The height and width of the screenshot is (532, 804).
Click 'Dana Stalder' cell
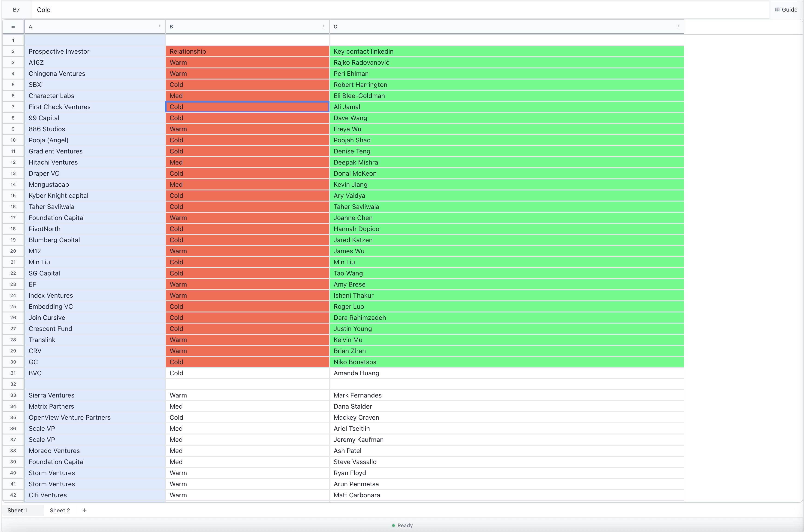[507, 407]
